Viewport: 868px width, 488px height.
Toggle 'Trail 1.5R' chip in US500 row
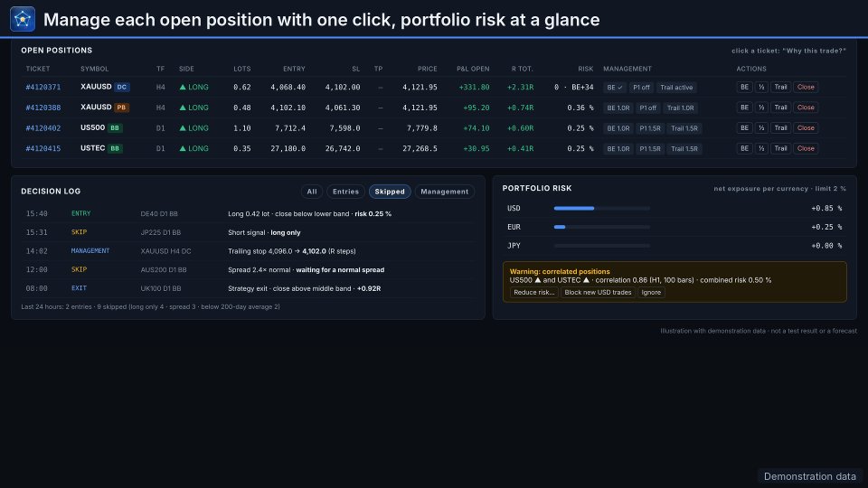684,128
